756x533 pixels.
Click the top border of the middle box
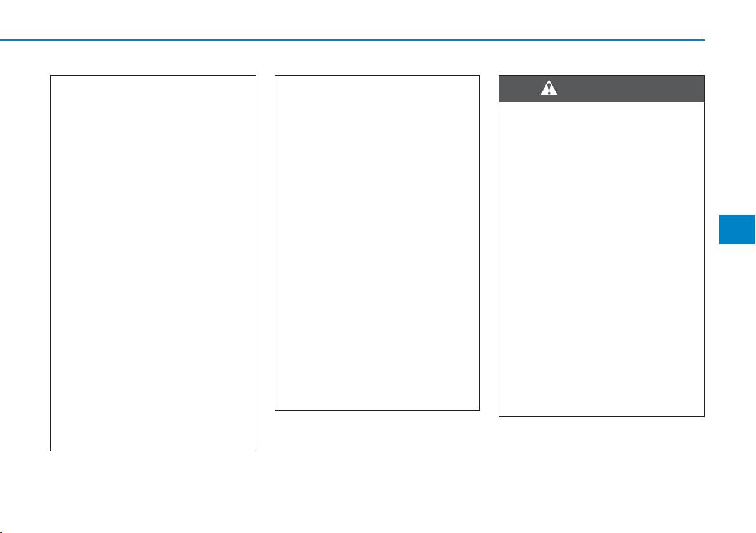pos(377,76)
